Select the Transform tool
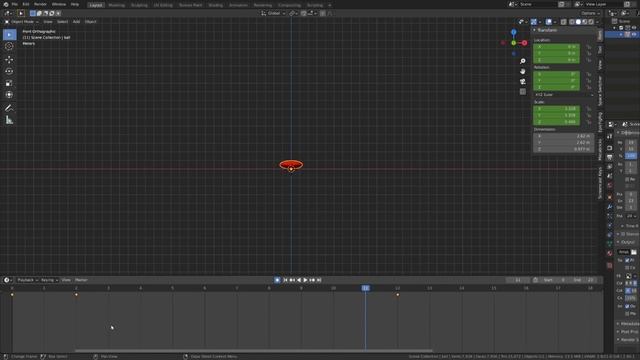 (9, 95)
